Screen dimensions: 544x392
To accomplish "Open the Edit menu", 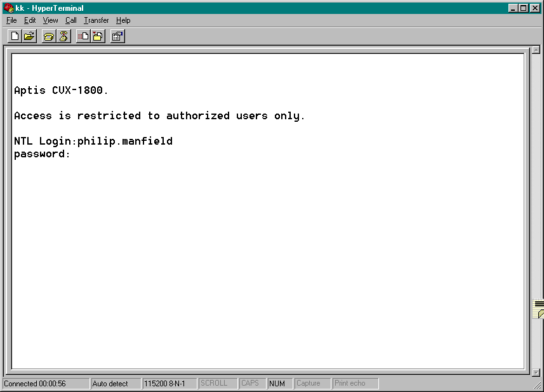I will [30, 20].
